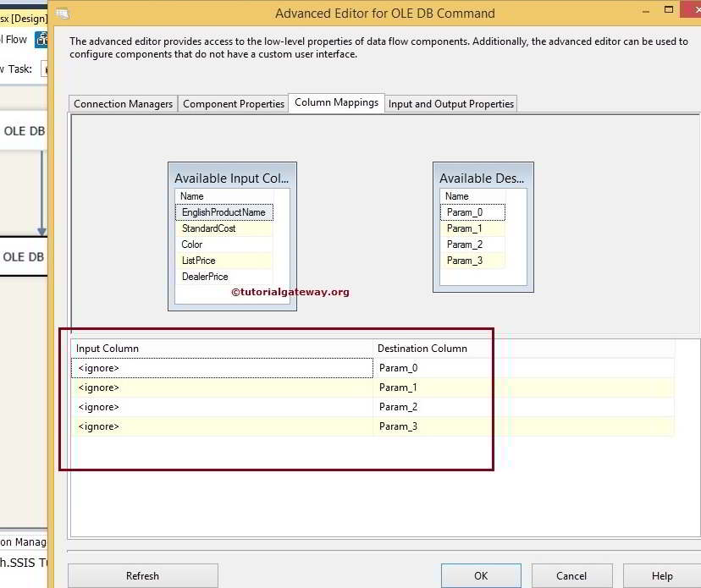Open the Component Properties tab
701x588 pixels.
click(x=233, y=103)
